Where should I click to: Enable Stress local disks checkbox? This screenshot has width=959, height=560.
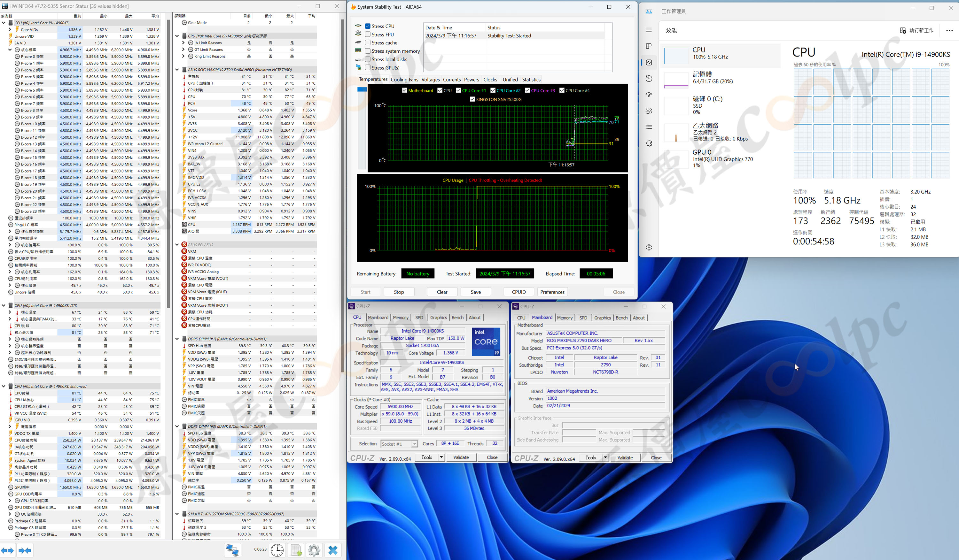click(x=368, y=59)
